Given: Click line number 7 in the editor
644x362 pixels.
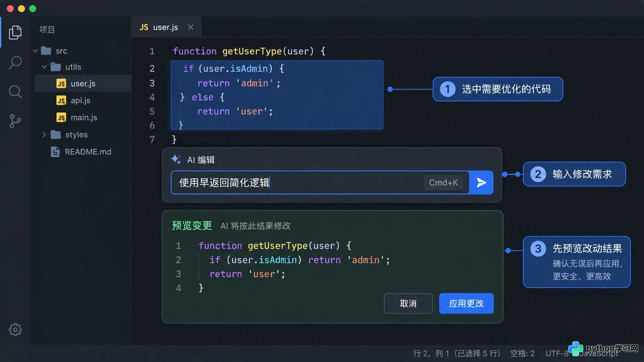Looking at the screenshot, I should (x=152, y=139).
